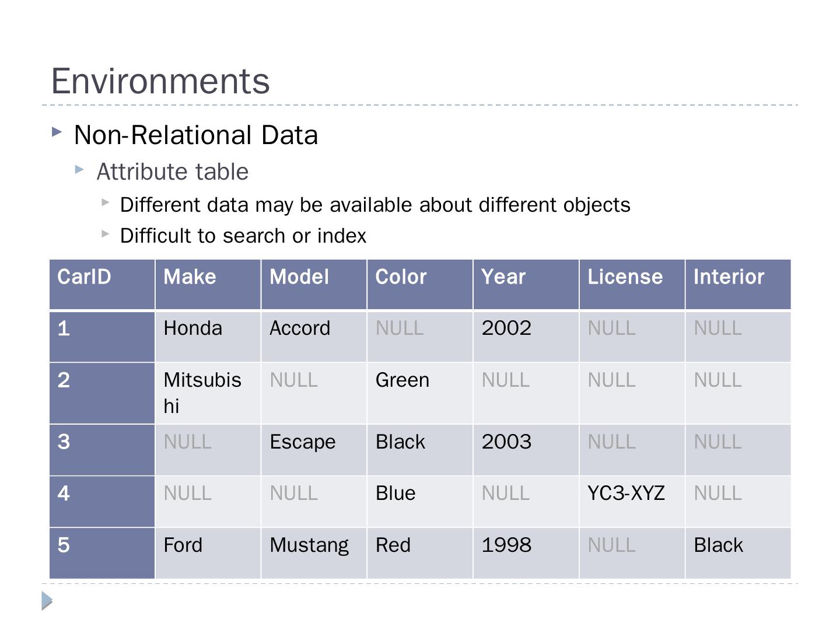840x630 pixels.
Task: Select the YC3-XYZ license cell
Action: pos(626,494)
